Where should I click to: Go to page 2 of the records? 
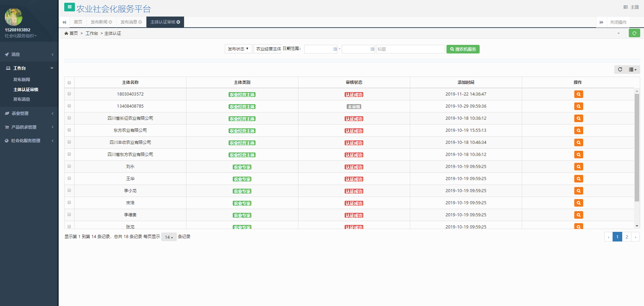click(x=626, y=237)
